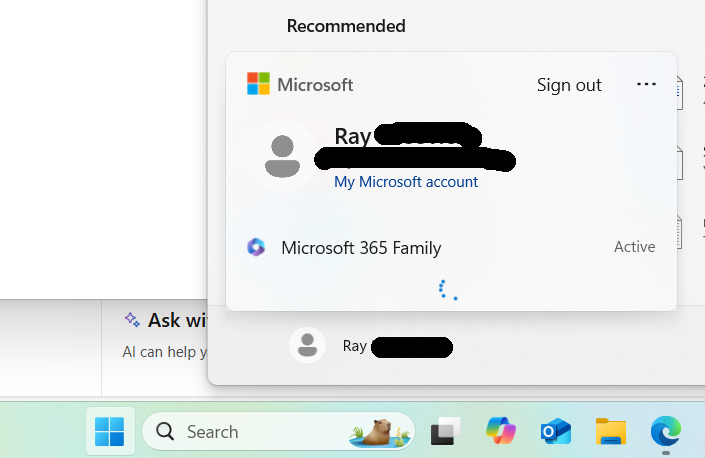Open File Explorer from the taskbar

coord(611,431)
